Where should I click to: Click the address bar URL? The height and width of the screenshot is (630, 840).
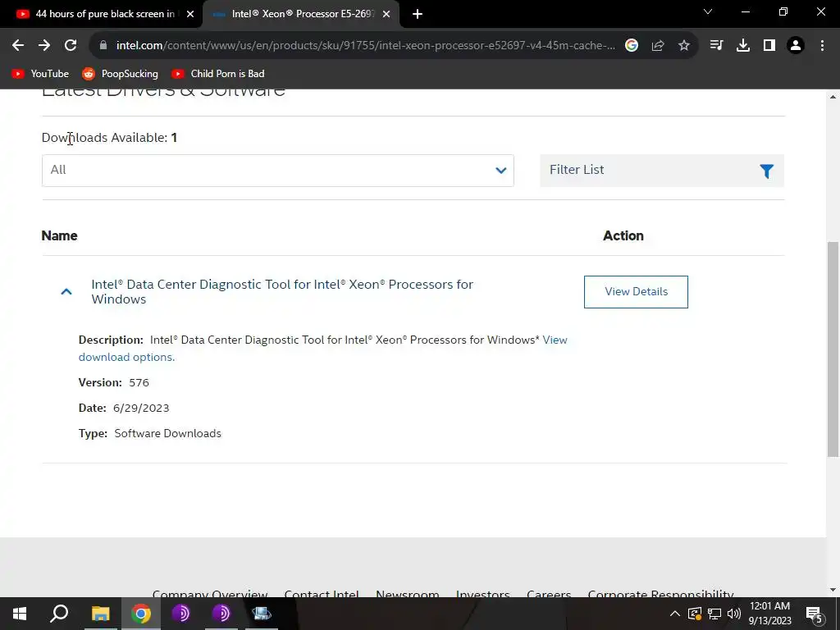click(365, 46)
